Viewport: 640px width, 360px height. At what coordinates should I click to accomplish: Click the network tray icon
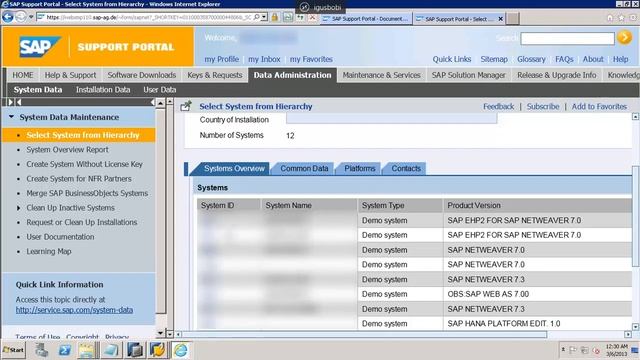point(584,350)
